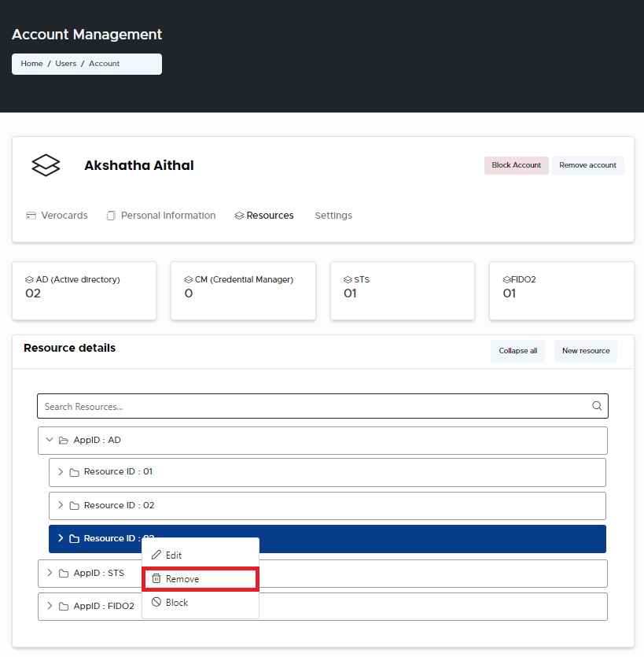Screen dimensions: 644x657
Task: Expand the AppID : STS group
Action: 50,573
